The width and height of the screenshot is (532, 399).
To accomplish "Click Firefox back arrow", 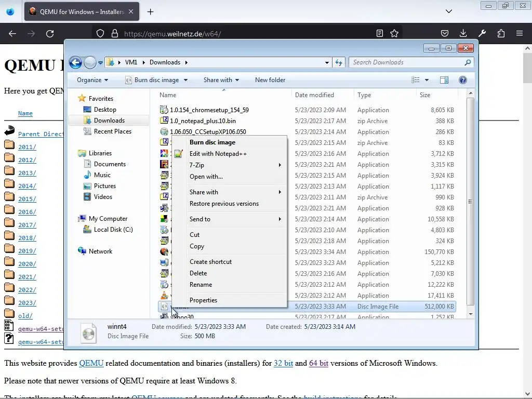I will 12,34.
